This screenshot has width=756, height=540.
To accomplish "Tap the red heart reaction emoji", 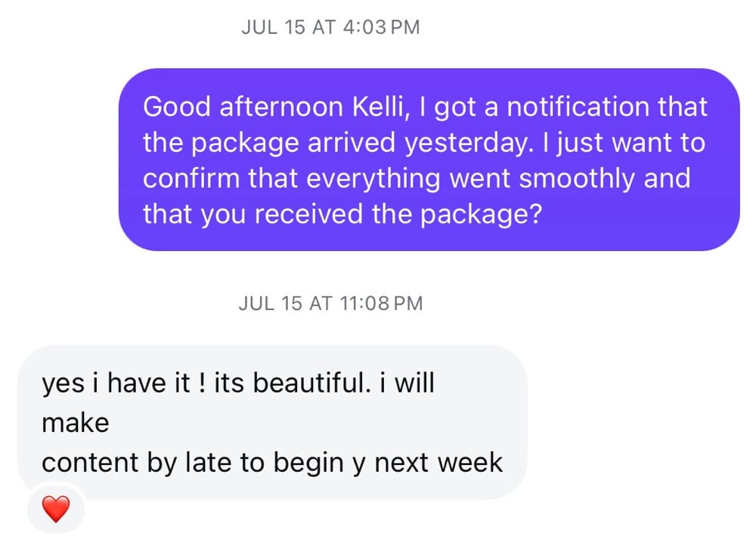I will coord(55,510).
